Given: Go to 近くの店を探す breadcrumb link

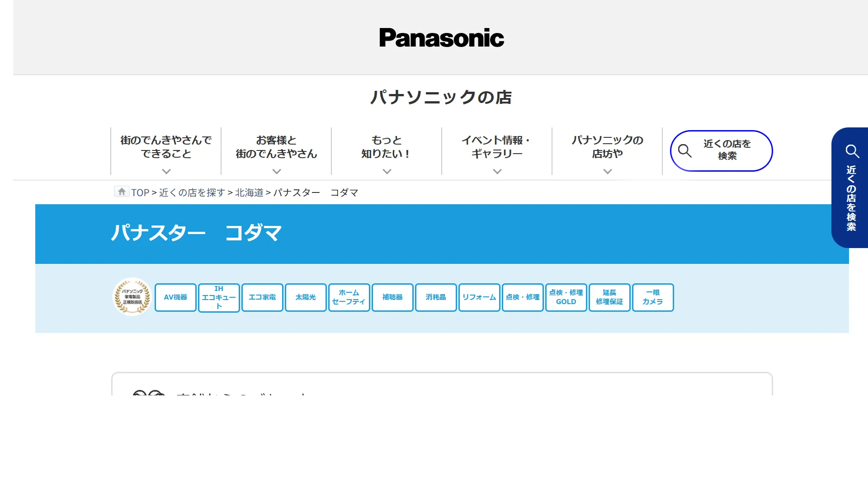Looking at the screenshot, I should click(192, 192).
